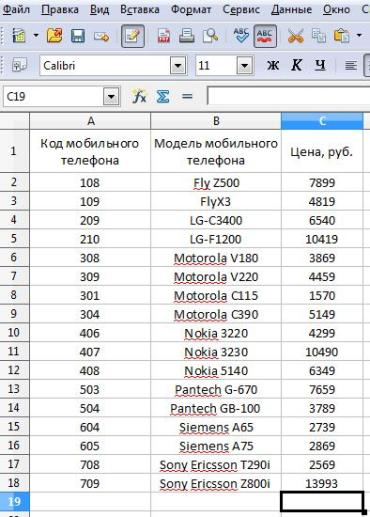
Task: Click the formula input line
Action: click(x=288, y=97)
